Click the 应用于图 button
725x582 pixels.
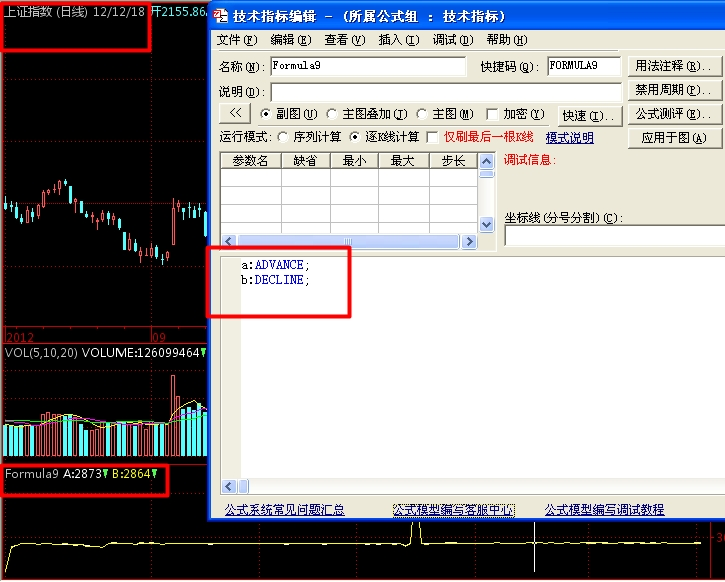674,138
